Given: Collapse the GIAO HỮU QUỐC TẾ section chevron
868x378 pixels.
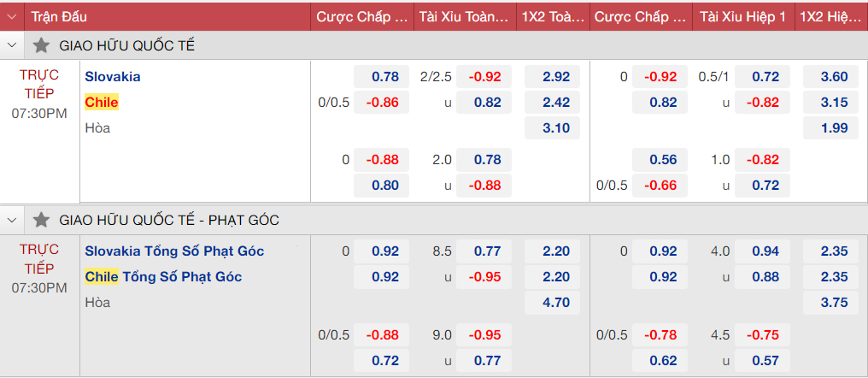Looking at the screenshot, I should click(12, 46).
